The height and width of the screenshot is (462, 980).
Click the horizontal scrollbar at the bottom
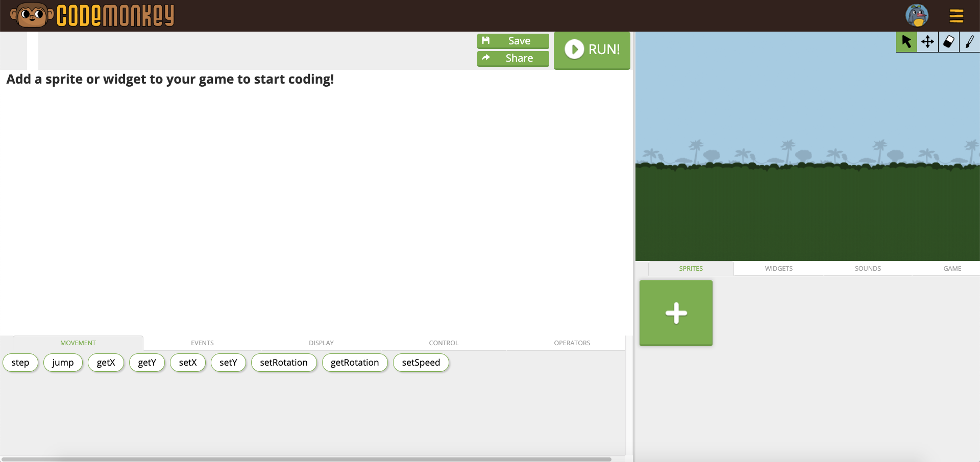306,459
